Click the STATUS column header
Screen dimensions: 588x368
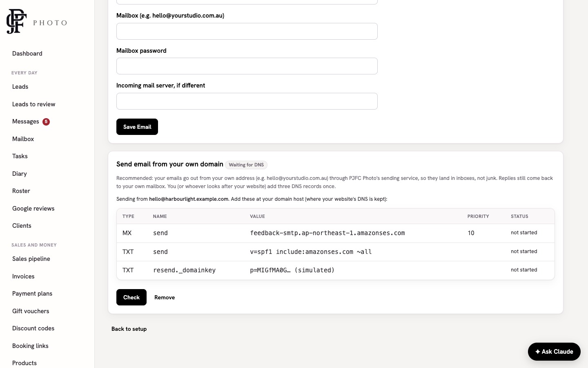pyautogui.click(x=519, y=216)
